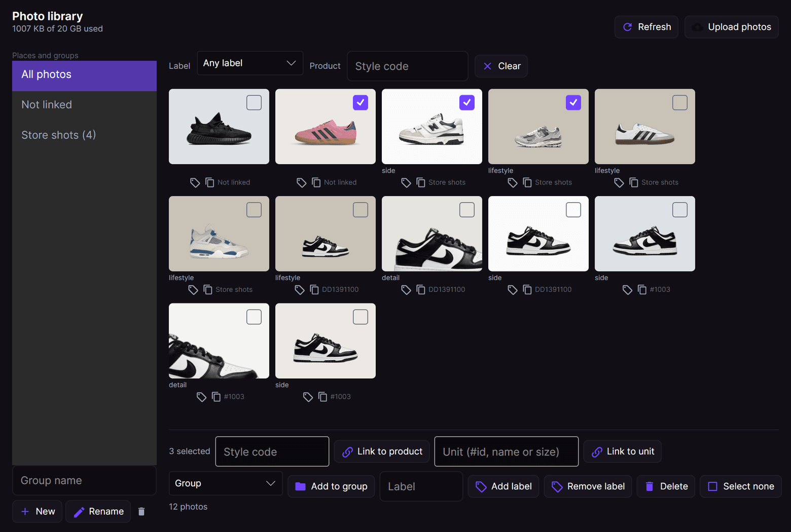The image size is (791, 532).
Task: Click the copy icon under the white Adidas Samba photo
Action: pos(633,182)
